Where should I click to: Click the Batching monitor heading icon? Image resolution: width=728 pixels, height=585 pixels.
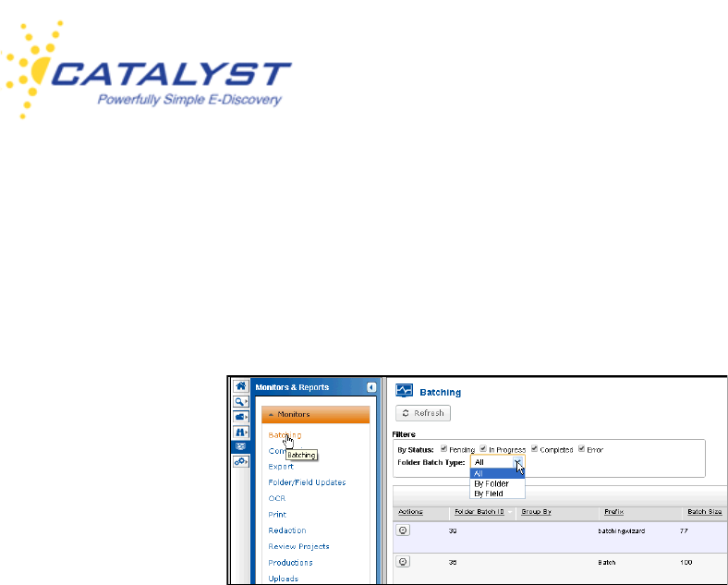[404, 391]
